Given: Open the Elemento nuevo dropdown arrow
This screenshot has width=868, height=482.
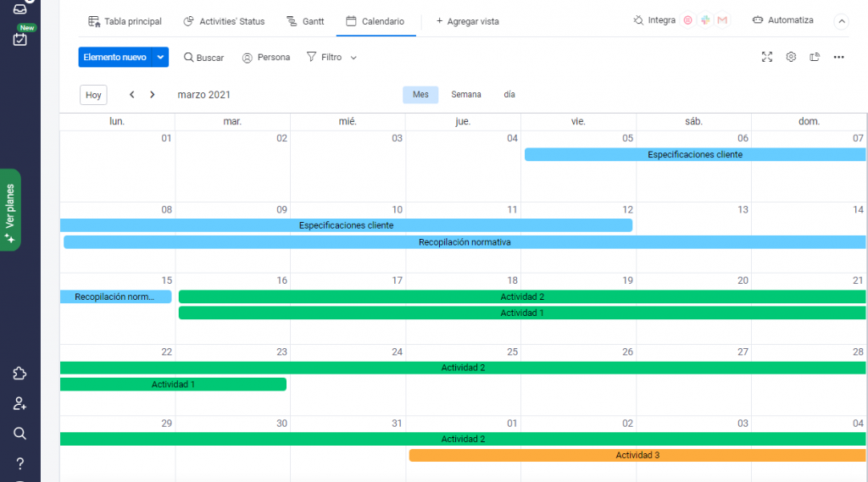Looking at the screenshot, I should [x=160, y=57].
